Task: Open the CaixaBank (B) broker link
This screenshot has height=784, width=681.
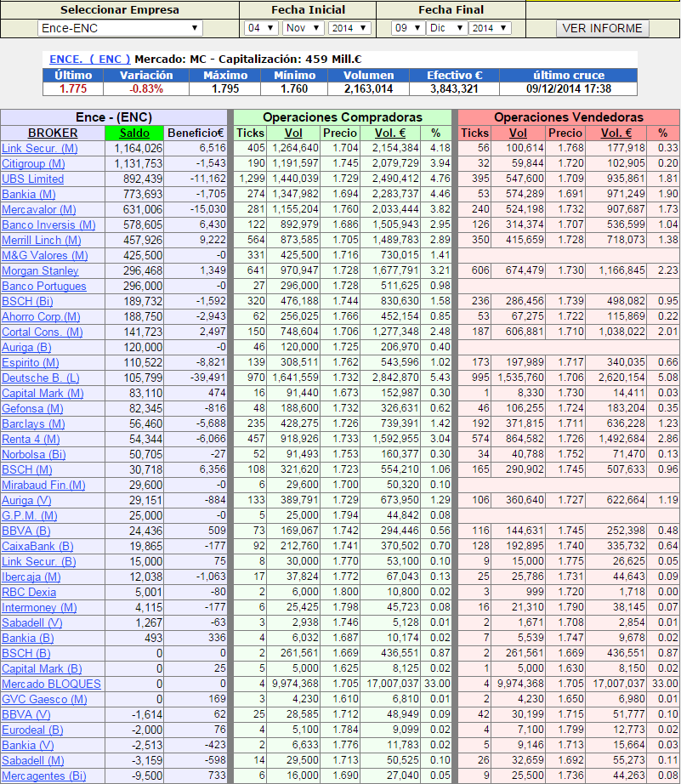Action: (37, 547)
